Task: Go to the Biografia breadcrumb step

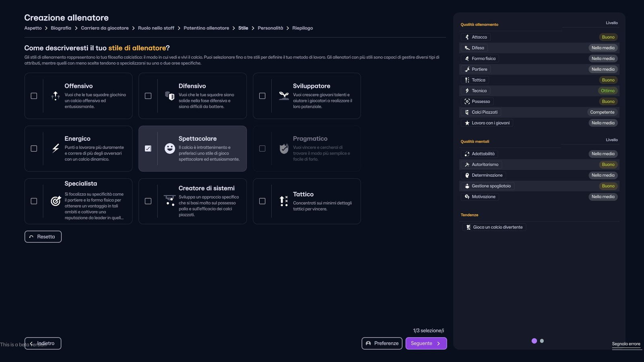Action: [x=61, y=28]
